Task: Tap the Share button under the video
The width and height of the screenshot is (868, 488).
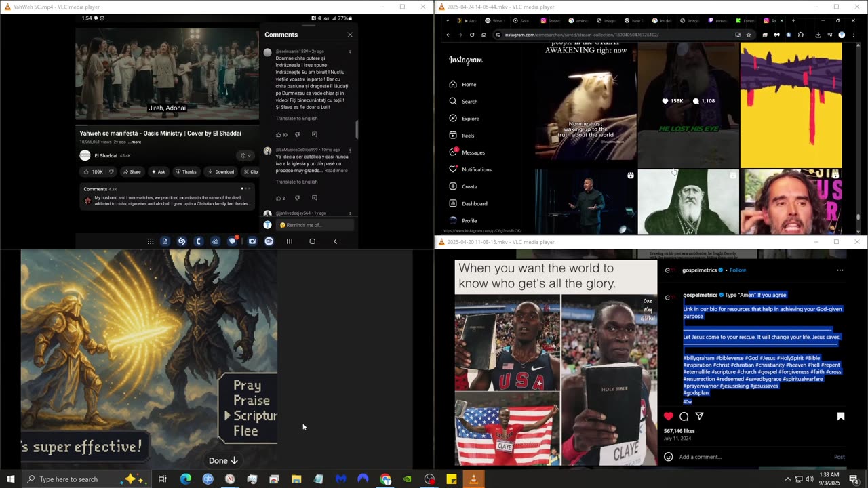Action: tap(132, 171)
